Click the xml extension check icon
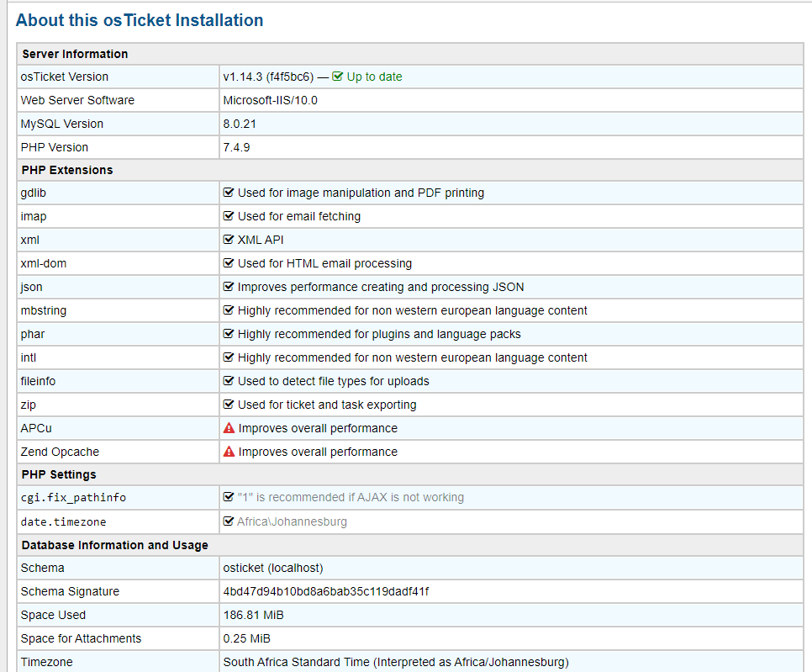 (229, 240)
